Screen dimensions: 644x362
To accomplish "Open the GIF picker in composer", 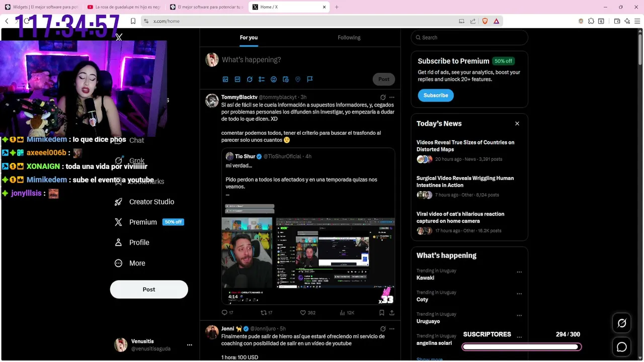I will [237, 79].
